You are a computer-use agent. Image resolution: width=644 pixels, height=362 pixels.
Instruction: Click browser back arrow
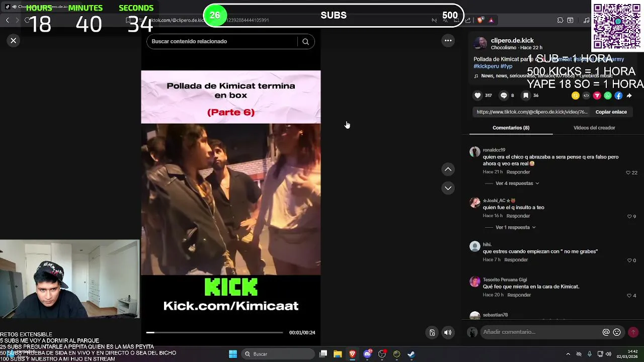click(7, 20)
